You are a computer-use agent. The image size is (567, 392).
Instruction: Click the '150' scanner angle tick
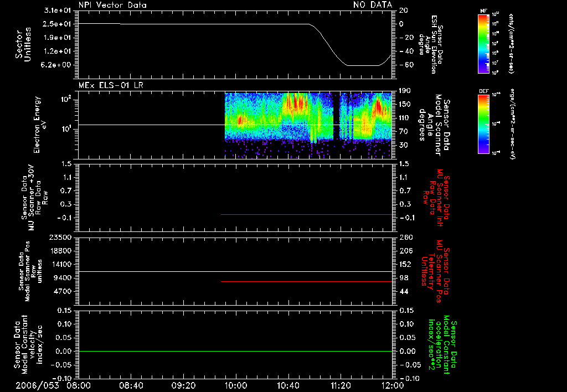405,105
